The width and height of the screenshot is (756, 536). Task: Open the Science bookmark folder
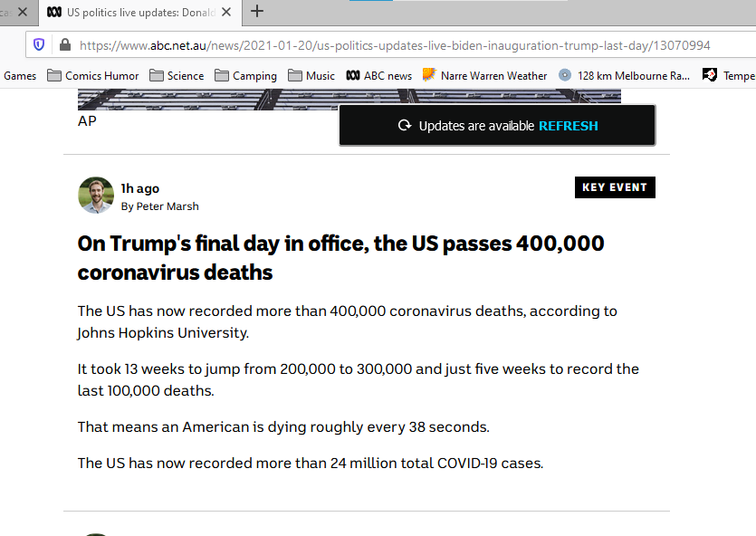177,76
